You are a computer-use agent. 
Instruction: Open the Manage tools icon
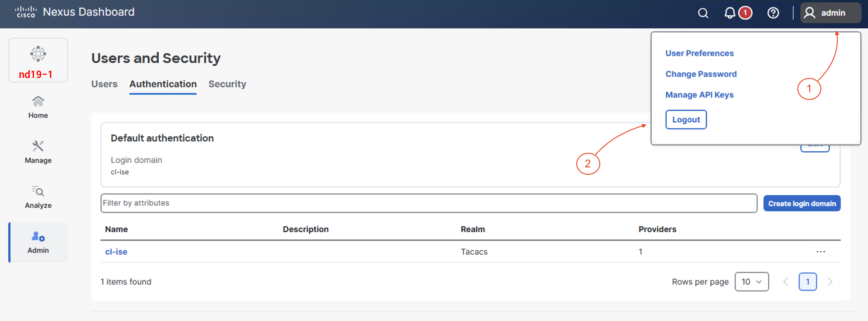click(x=38, y=152)
